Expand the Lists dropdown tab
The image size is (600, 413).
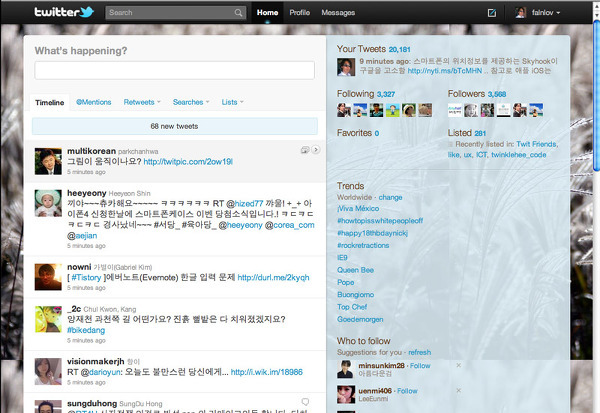point(232,102)
